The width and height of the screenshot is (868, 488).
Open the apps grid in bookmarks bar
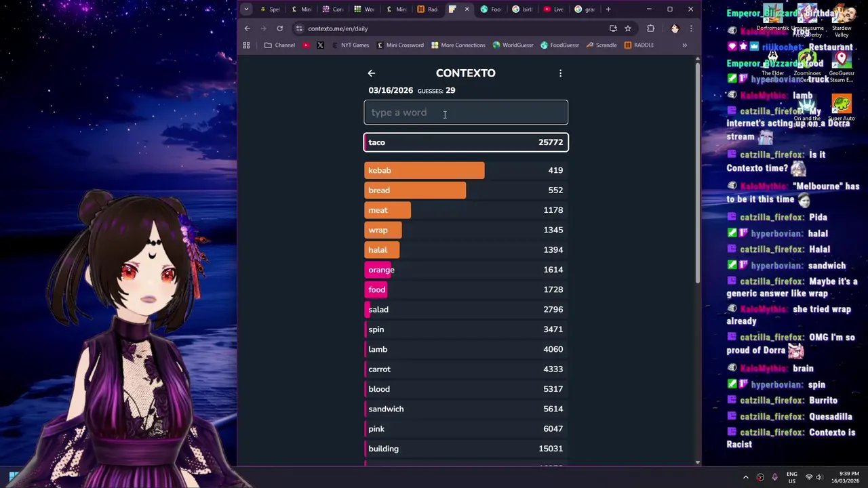tap(246, 45)
